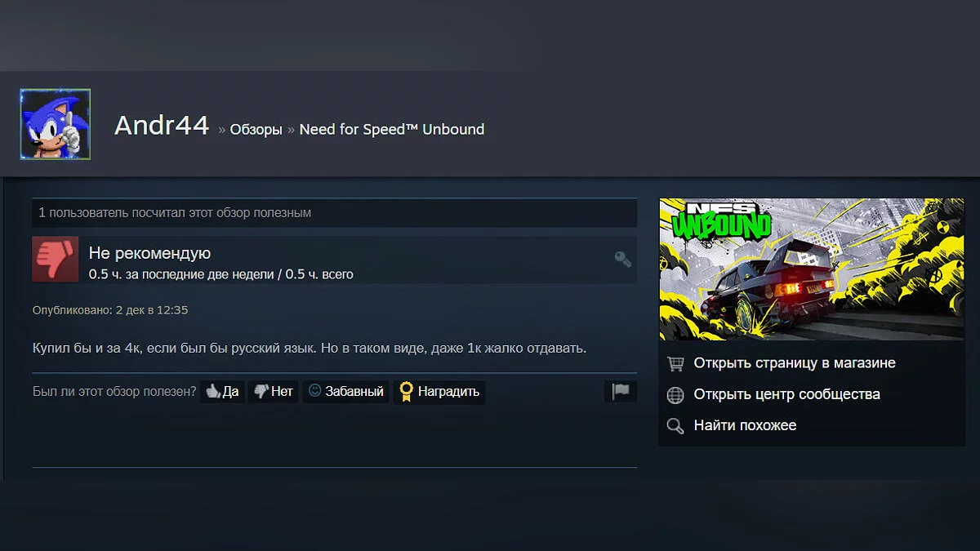Image resolution: width=980 pixels, height=551 pixels.
Task: Click the Открыть страницу в магазине link
Action: [795, 363]
